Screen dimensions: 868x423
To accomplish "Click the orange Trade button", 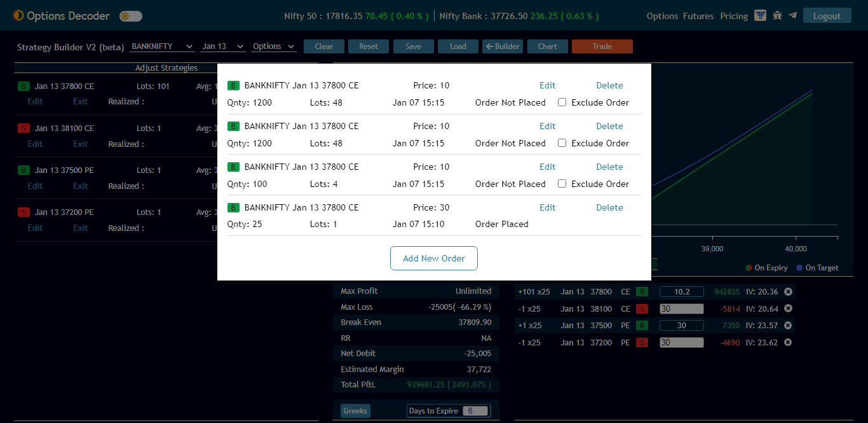I will point(602,46).
